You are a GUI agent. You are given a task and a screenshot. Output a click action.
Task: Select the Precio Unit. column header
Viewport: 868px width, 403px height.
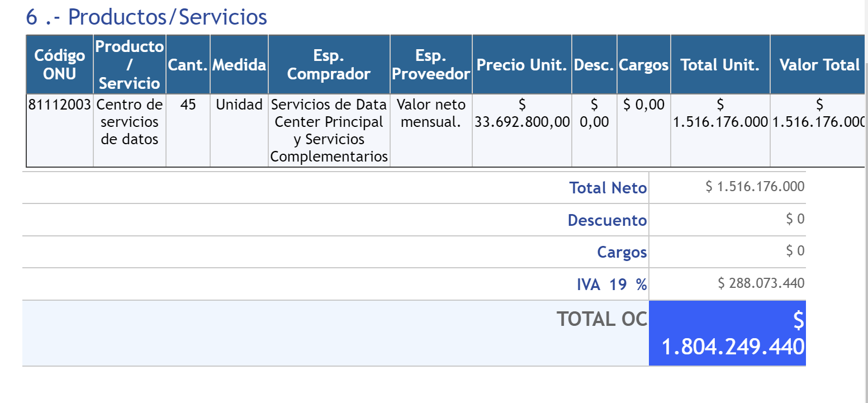pyautogui.click(x=522, y=65)
